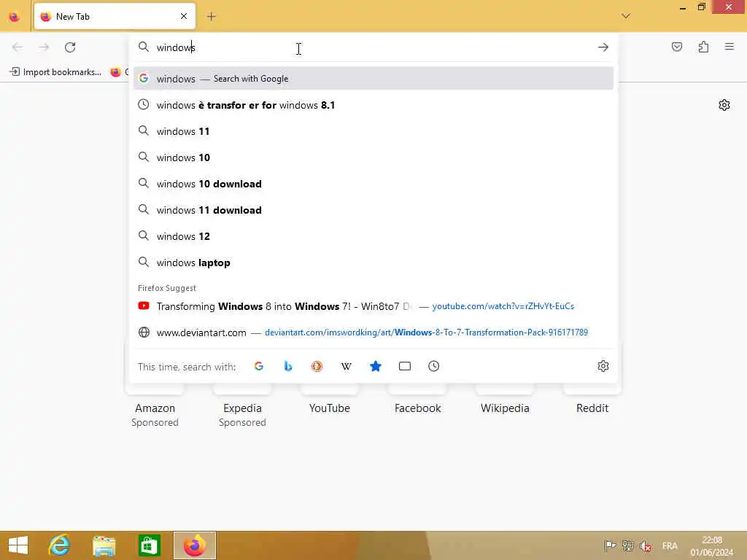Open YouTube shortcut tile

[x=330, y=408]
